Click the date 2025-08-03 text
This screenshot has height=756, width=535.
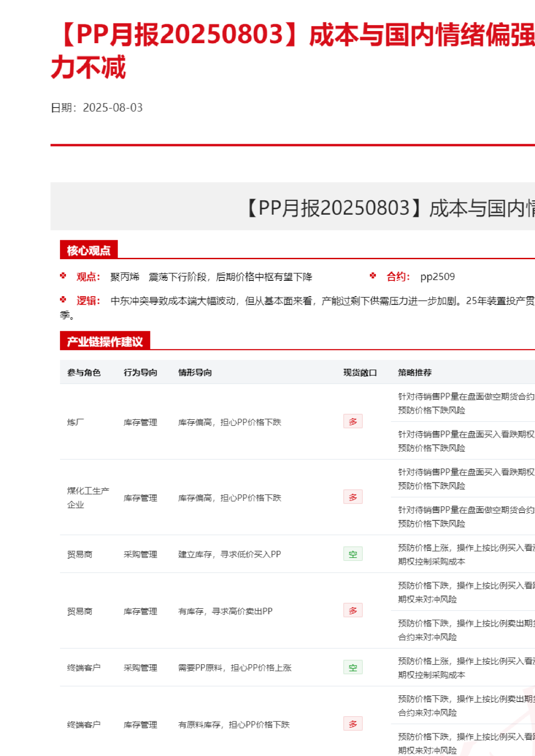pos(113,108)
